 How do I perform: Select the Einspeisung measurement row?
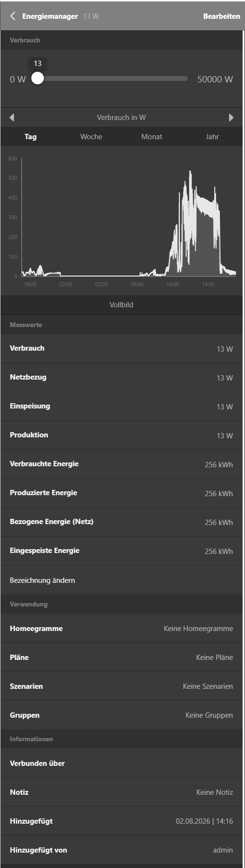pos(121,407)
